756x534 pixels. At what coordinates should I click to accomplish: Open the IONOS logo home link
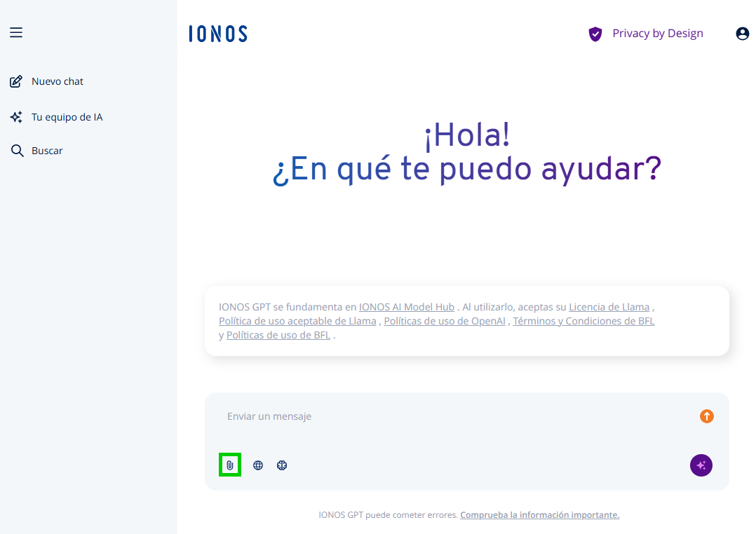tap(218, 34)
